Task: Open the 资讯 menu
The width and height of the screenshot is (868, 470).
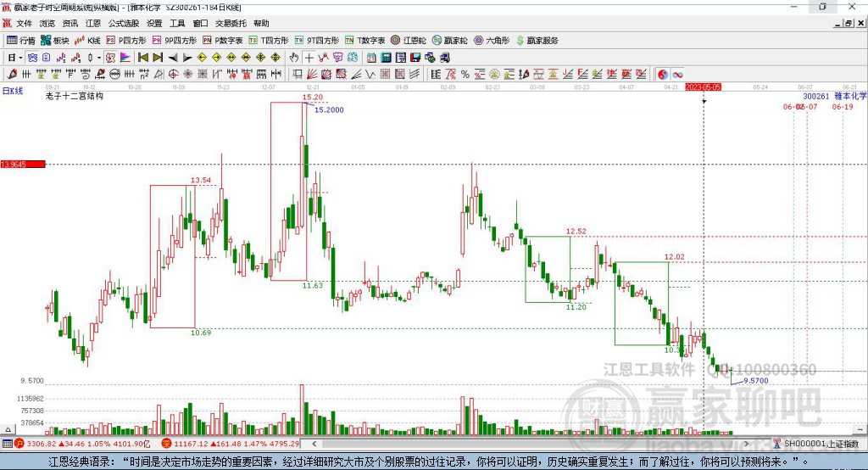Action: click(x=70, y=23)
